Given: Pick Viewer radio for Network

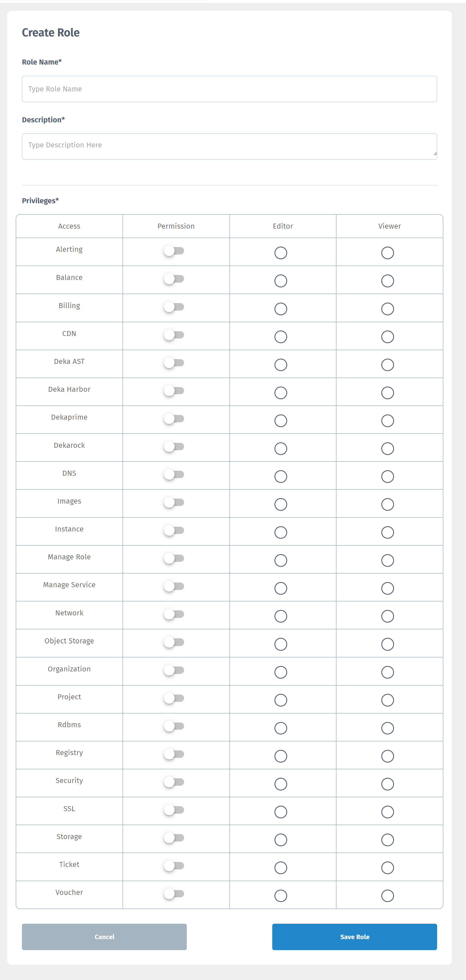Looking at the screenshot, I should tap(387, 616).
